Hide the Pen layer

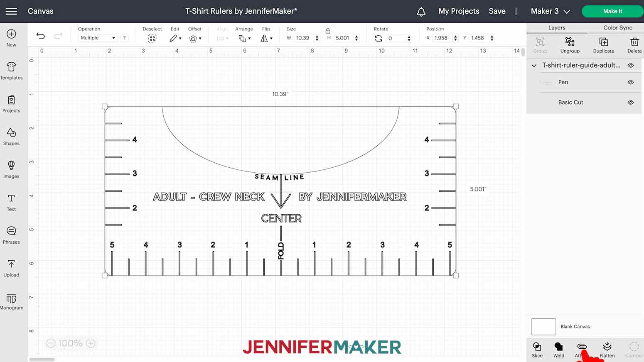click(x=630, y=82)
